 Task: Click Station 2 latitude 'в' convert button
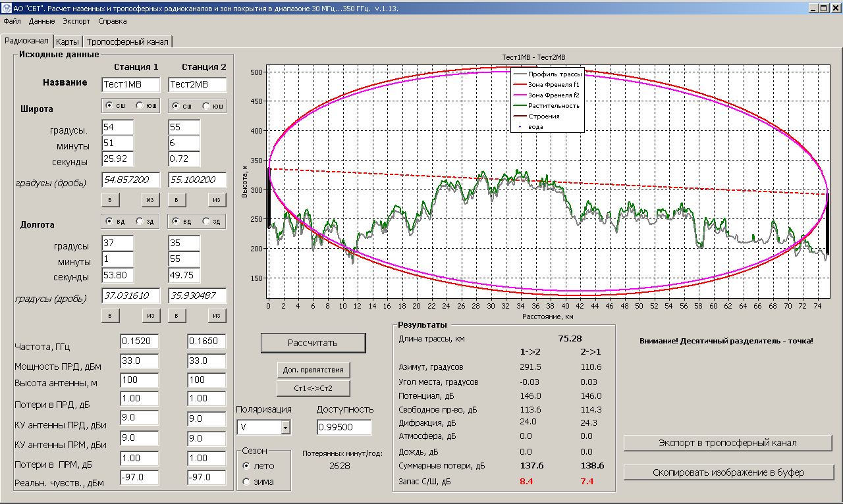pyautogui.click(x=177, y=200)
